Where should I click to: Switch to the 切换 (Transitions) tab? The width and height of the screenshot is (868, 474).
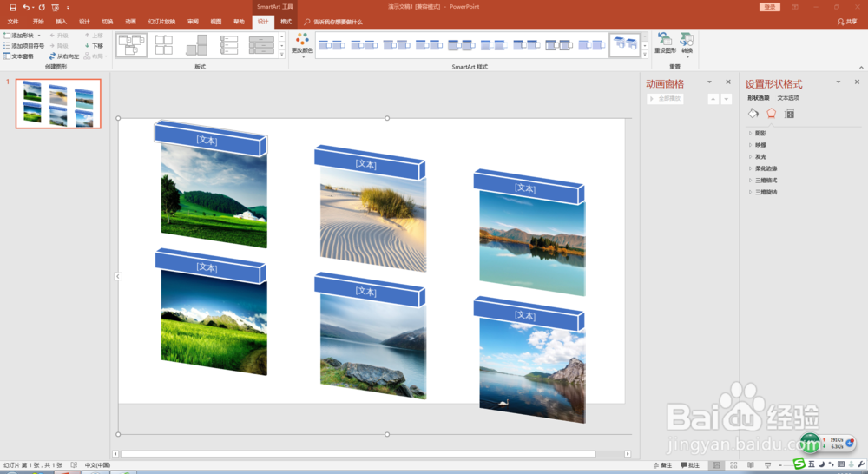click(108, 22)
